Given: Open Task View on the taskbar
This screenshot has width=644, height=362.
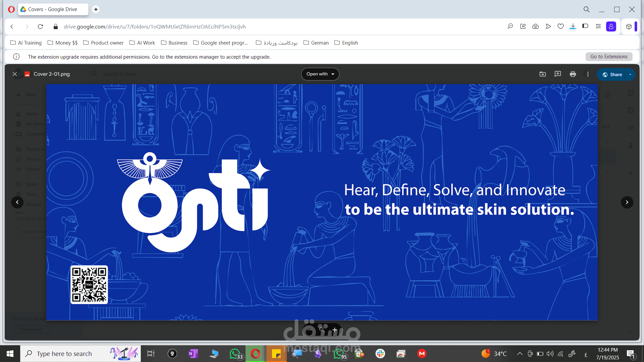Looking at the screenshot, I should (151, 354).
